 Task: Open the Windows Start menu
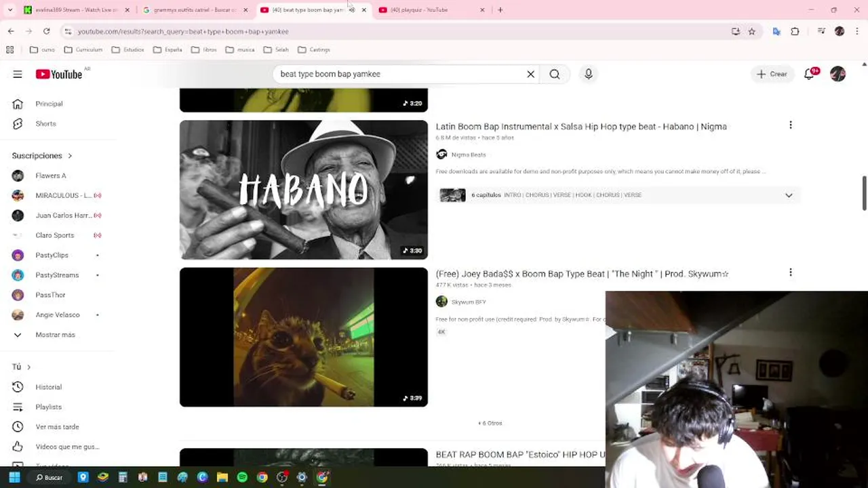[x=14, y=477]
